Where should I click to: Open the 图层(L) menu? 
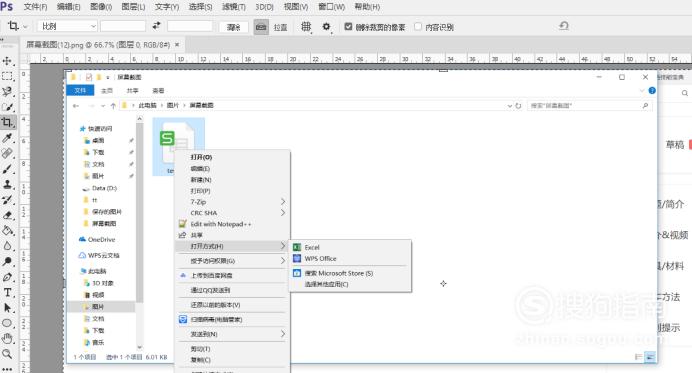pyautogui.click(x=133, y=7)
